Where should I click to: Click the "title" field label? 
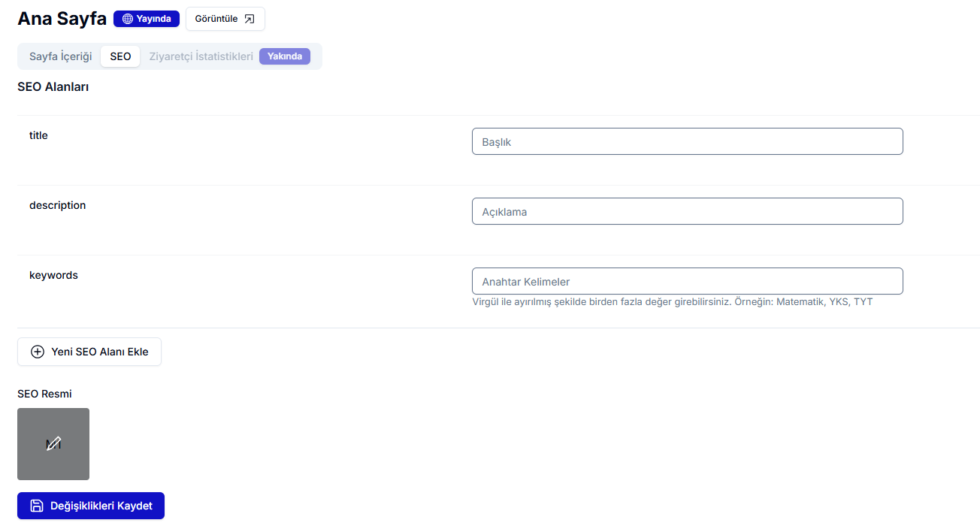(x=38, y=135)
